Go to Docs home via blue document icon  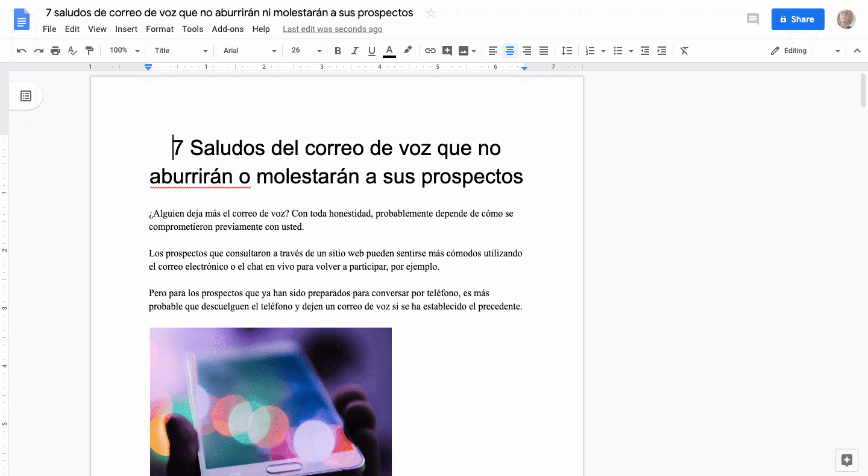point(22,19)
